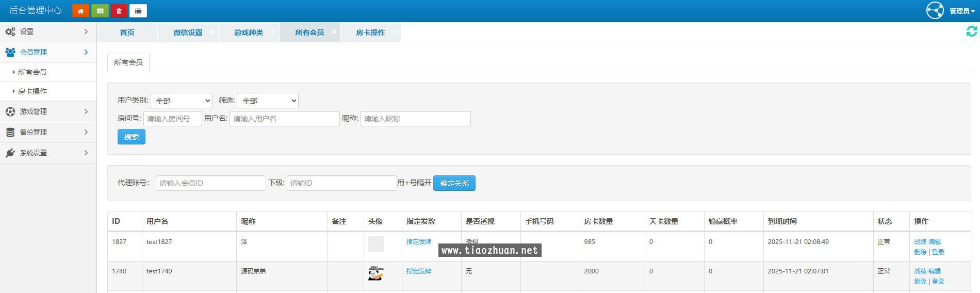Click the white list icon button
980x293 pixels.
[x=138, y=11]
